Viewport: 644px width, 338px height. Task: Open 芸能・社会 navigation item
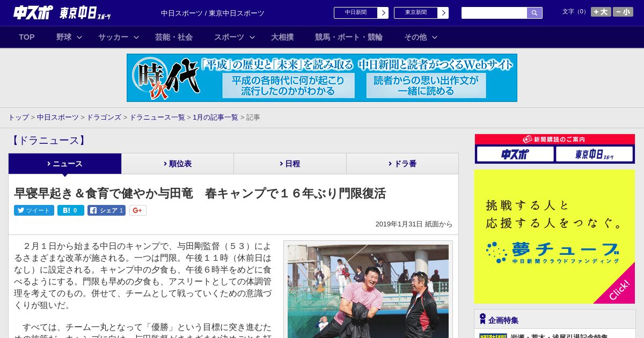point(174,37)
